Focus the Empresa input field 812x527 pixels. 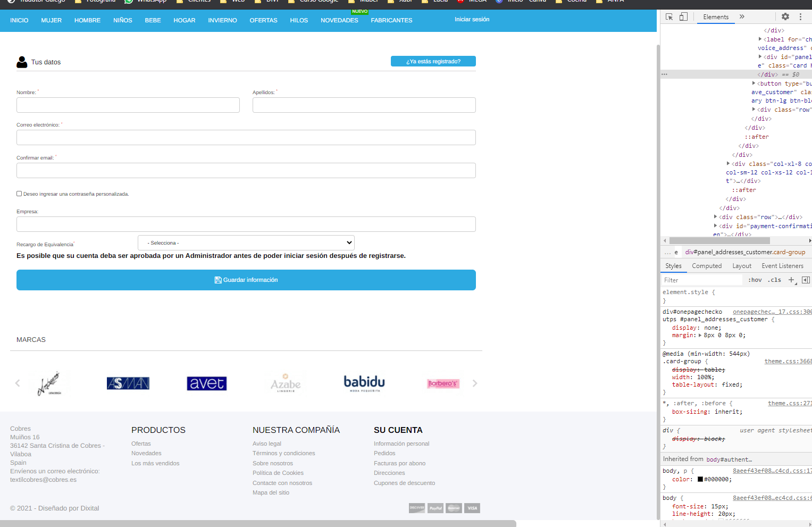click(246, 224)
